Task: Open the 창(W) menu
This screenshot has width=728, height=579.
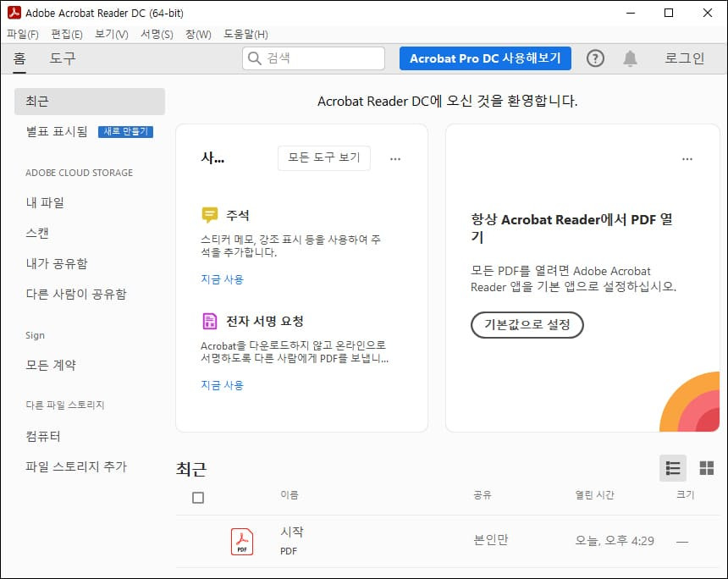Action: (197, 34)
